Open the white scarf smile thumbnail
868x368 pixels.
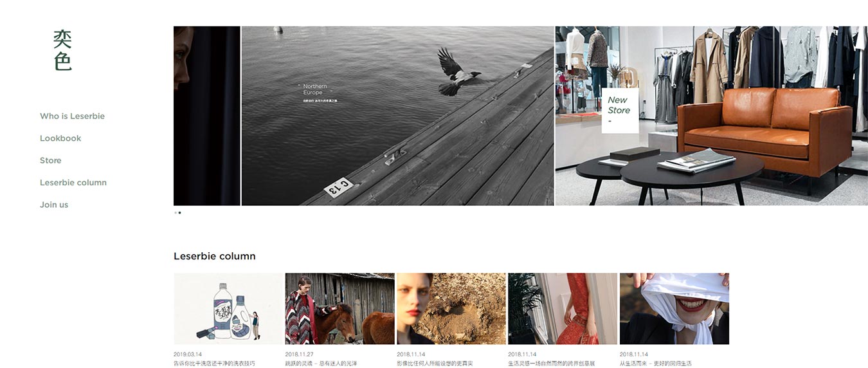point(674,309)
